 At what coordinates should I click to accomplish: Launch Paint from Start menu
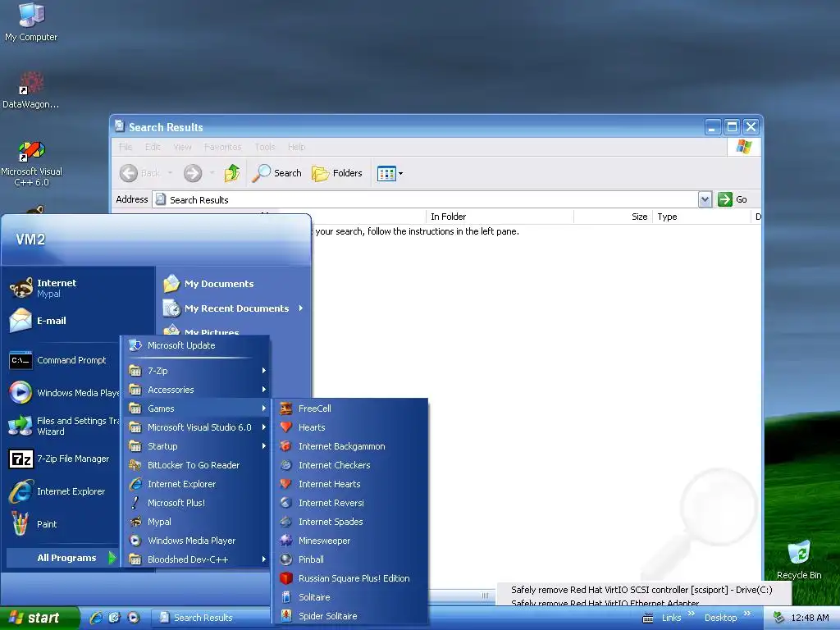62,524
